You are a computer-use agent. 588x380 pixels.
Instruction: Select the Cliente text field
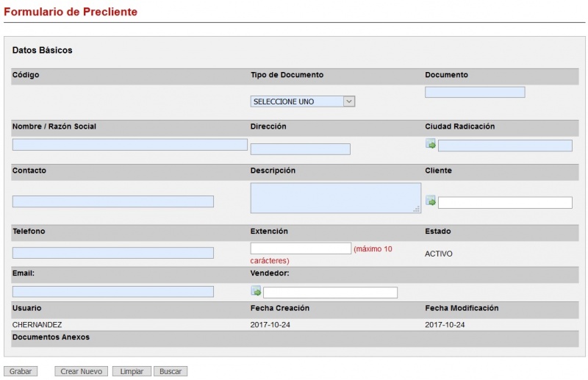[x=505, y=203]
